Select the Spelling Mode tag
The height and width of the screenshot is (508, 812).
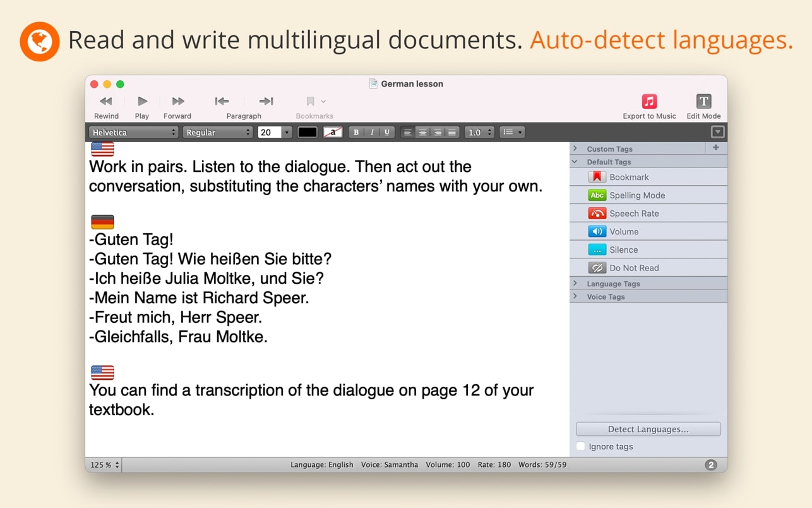636,195
